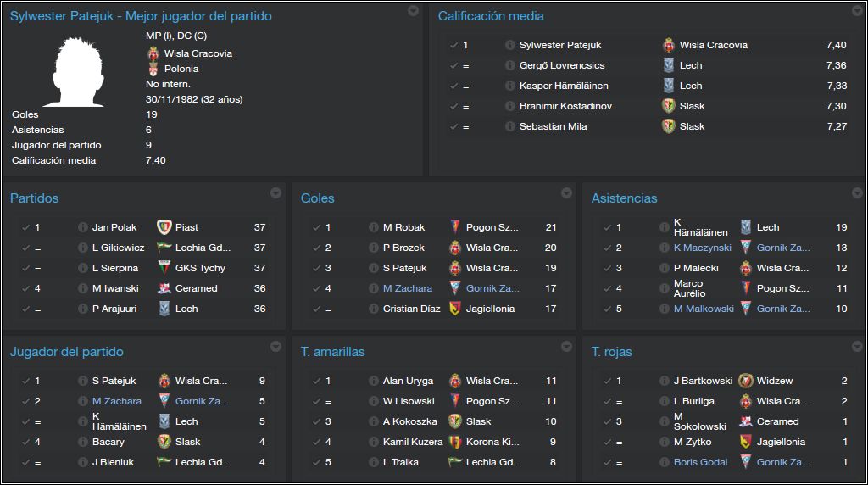Viewport: 868px width, 485px height.
Task: Click Piast club badge next to Jan Polak
Action: (164, 227)
